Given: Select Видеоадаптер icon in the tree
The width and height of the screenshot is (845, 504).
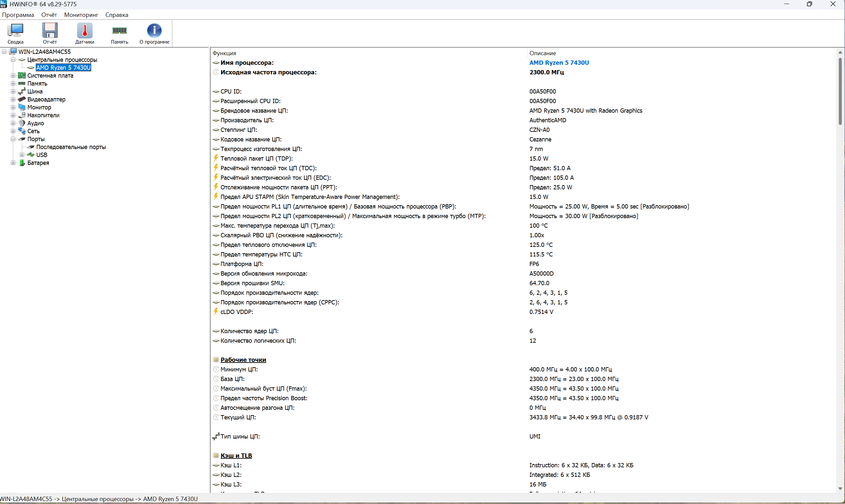Looking at the screenshot, I should pyautogui.click(x=22, y=99).
